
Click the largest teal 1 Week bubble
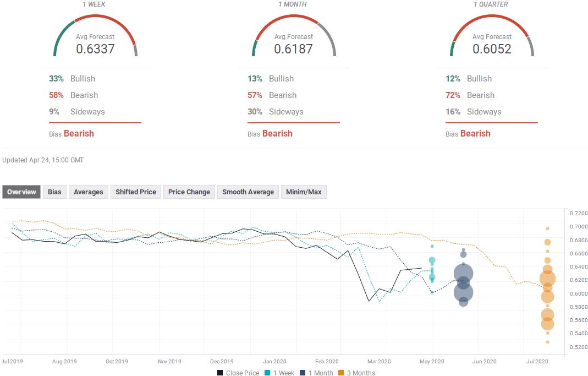point(432,260)
